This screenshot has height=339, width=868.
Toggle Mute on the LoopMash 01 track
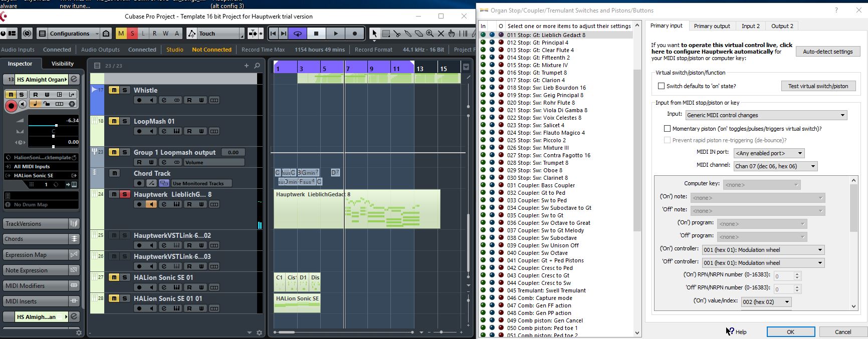click(114, 121)
